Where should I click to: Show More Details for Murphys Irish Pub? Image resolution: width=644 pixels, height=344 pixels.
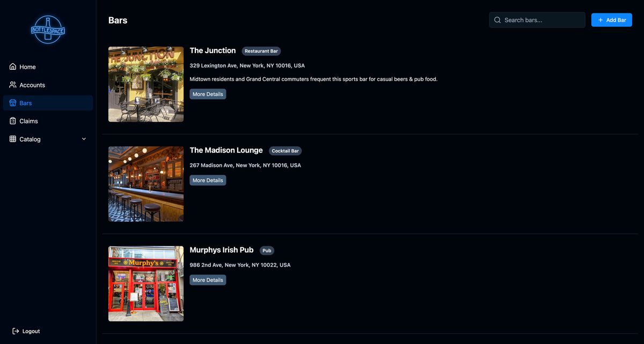pos(208,280)
